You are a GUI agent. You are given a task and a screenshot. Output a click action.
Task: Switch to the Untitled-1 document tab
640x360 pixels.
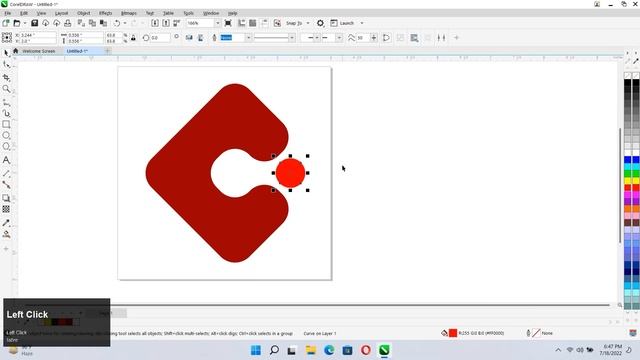[x=77, y=51]
